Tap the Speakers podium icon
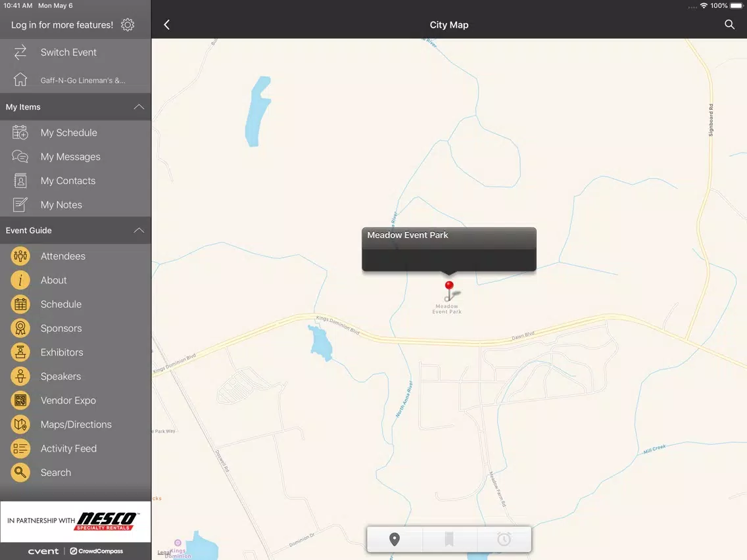The image size is (747, 560). coord(20,376)
